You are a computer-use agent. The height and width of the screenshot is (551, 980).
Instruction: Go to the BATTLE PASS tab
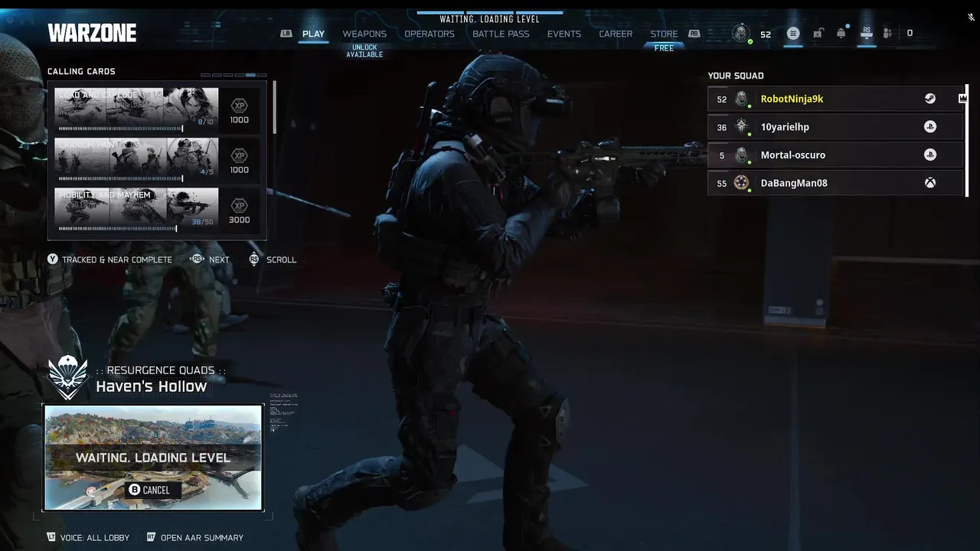(501, 34)
